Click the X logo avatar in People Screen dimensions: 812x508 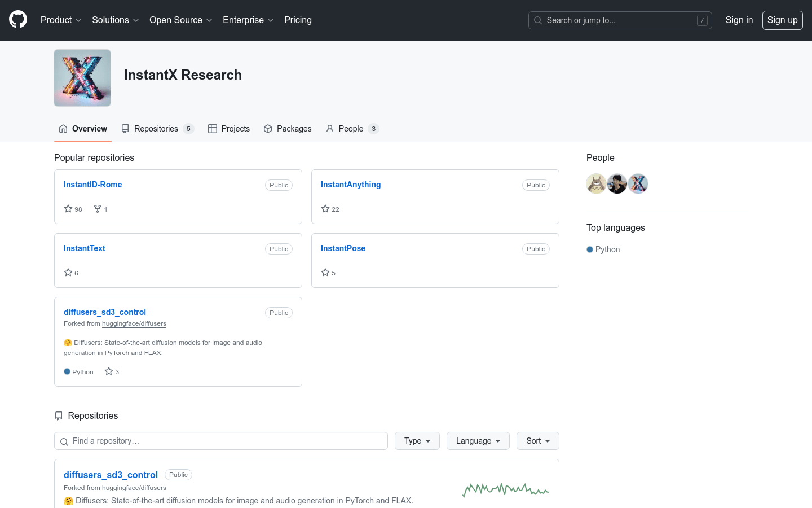point(638,183)
